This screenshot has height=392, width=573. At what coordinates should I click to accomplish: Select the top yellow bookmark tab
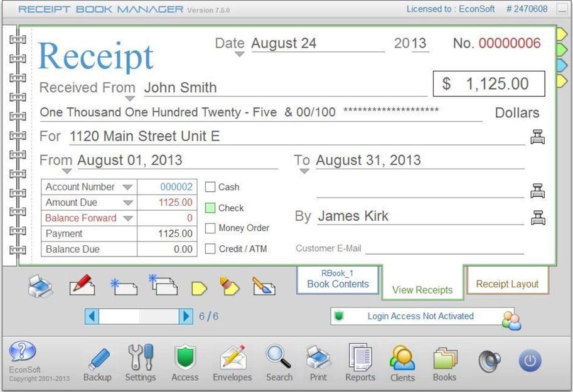[x=562, y=34]
